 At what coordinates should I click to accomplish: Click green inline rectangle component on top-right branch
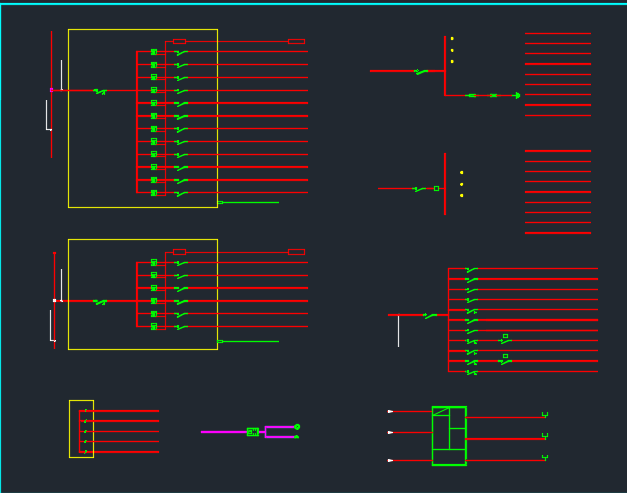(x=472, y=96)
